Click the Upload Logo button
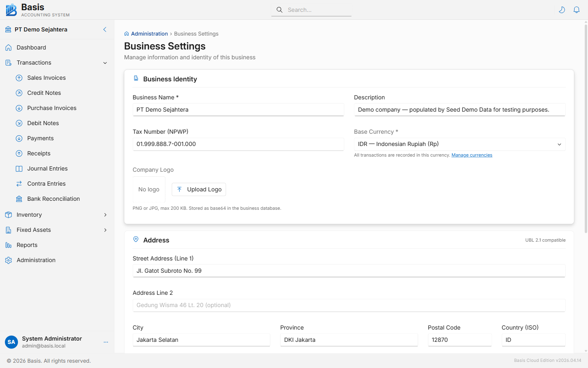This screenshot has height=368, width=588. click(x=198, y=189)
